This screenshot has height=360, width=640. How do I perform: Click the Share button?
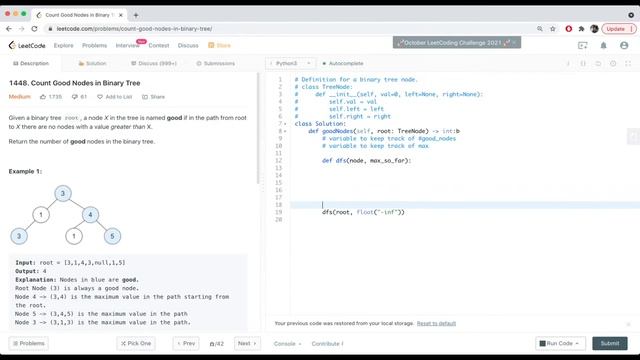point(153,97)
